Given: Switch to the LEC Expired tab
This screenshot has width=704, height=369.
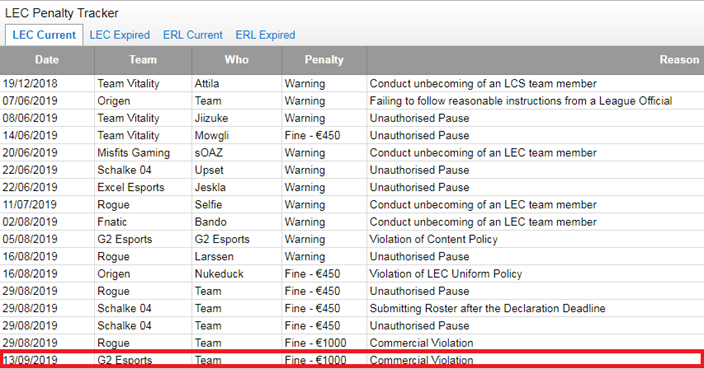Looking at the screenshot, I should click(119, 35).
